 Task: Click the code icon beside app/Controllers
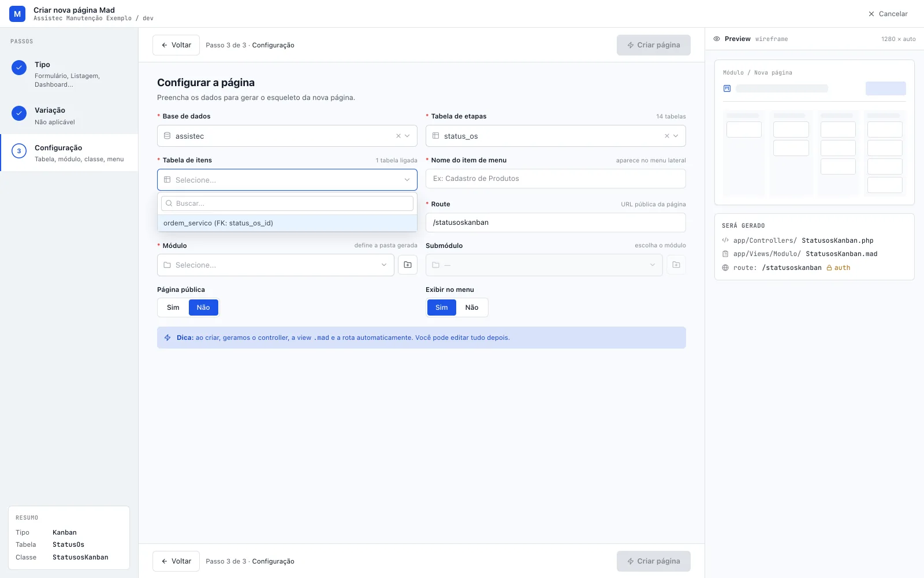tap(725, 240)
